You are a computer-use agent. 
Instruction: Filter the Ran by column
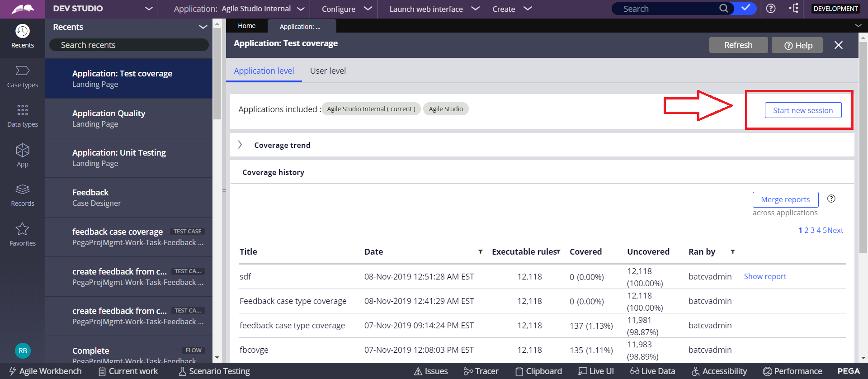(x=732, y=251)
